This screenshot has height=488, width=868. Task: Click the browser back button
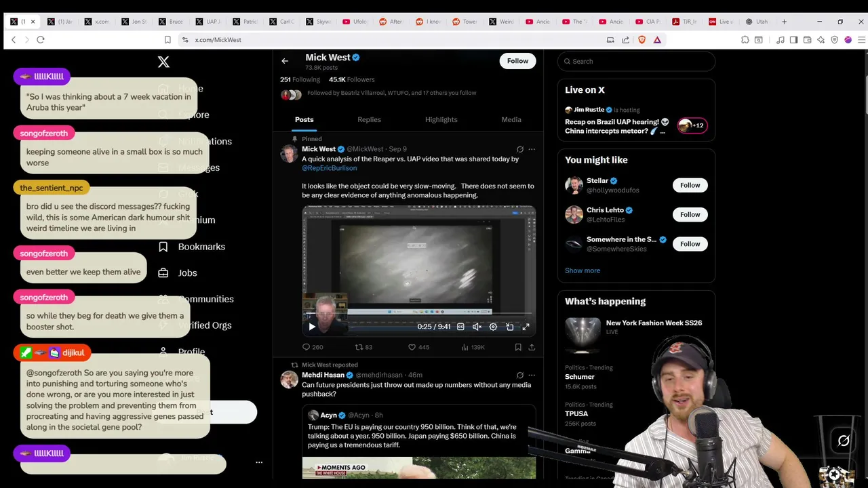coord(13,40)
